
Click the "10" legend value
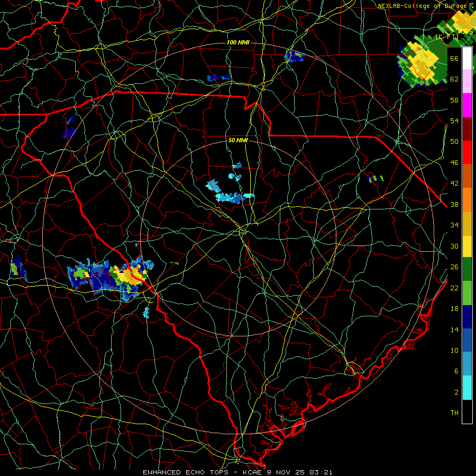click(454, 351)
